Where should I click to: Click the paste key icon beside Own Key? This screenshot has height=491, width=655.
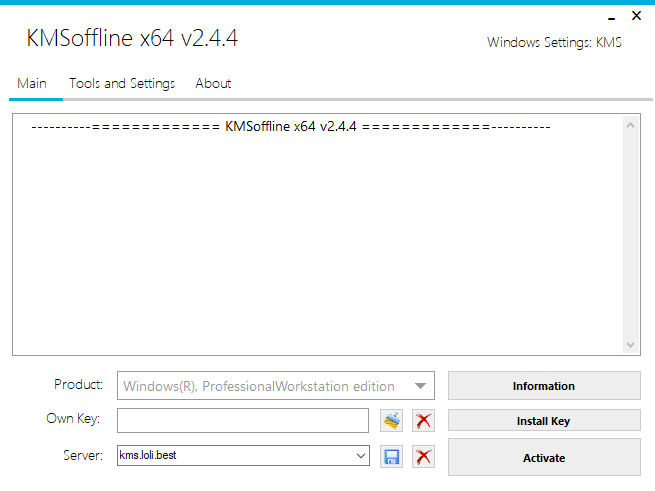pos(391,420)
